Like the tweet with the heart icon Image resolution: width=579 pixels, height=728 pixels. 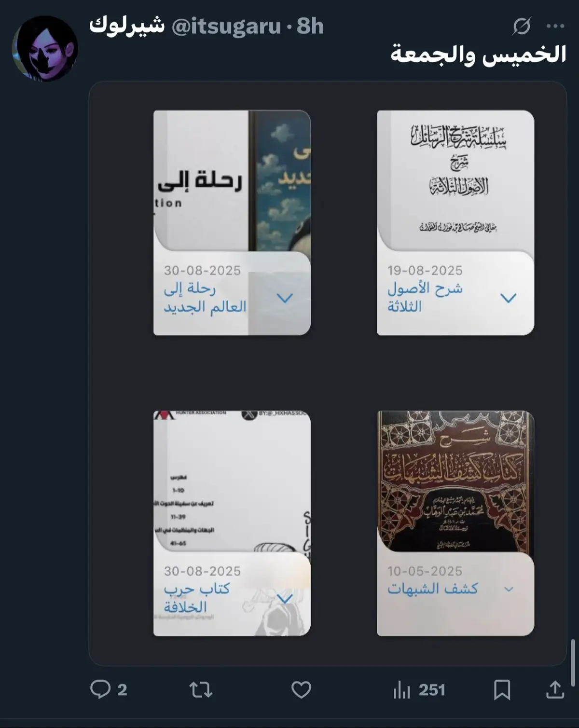point(301,689)
